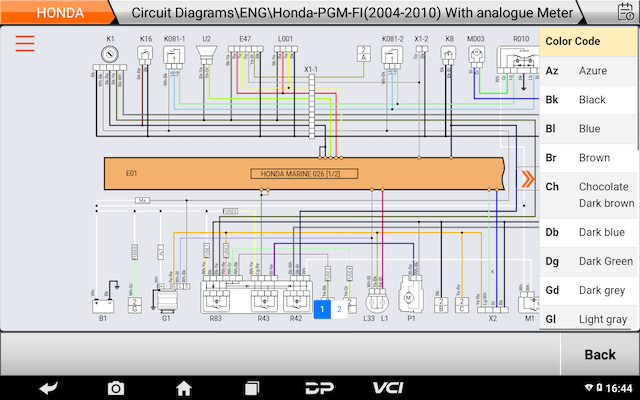Select the U2 horn component
Image resolution: width=640 pixels, height=400 pixels.
click(x=207, y=55)
